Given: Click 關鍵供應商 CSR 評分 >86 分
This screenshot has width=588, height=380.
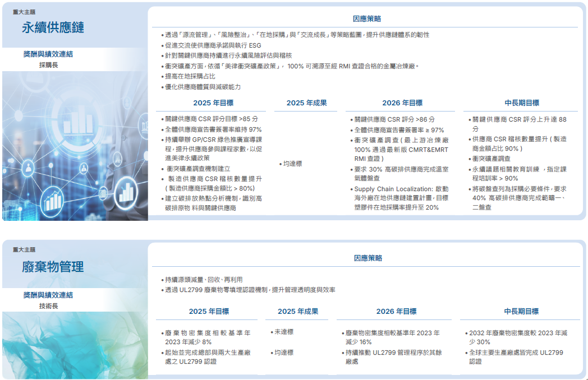Looking at the screenshot, I should 393,119.
